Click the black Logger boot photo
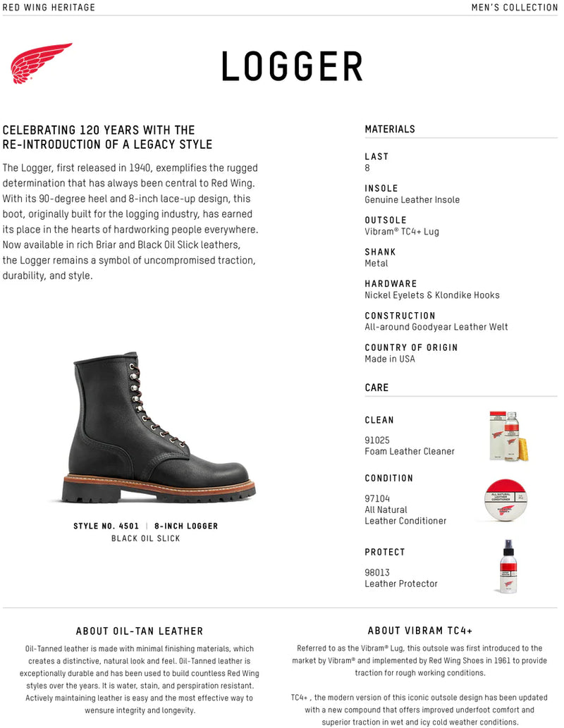The image size is (564, 728). click(158, 427)
